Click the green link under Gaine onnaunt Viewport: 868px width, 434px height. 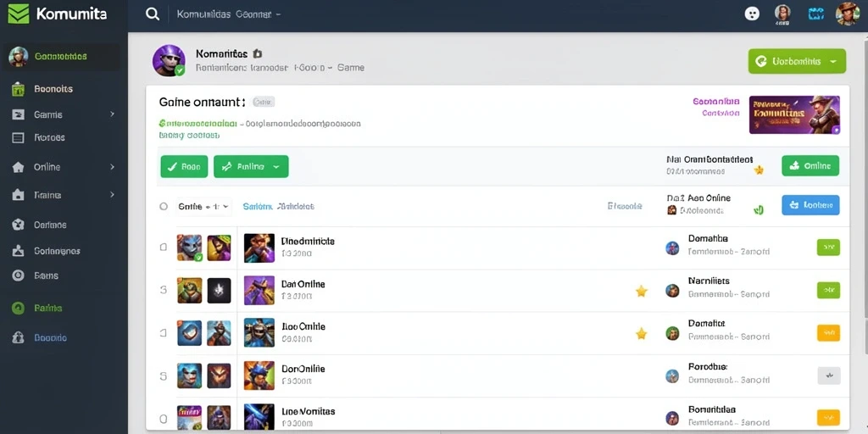198,124
